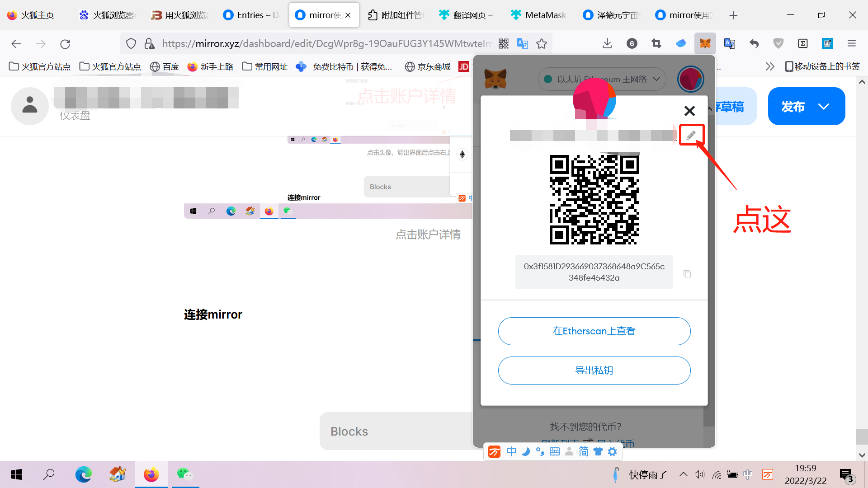Click the IME toolbar settings gear
This screenshot has width=868, height=488.
613,451
